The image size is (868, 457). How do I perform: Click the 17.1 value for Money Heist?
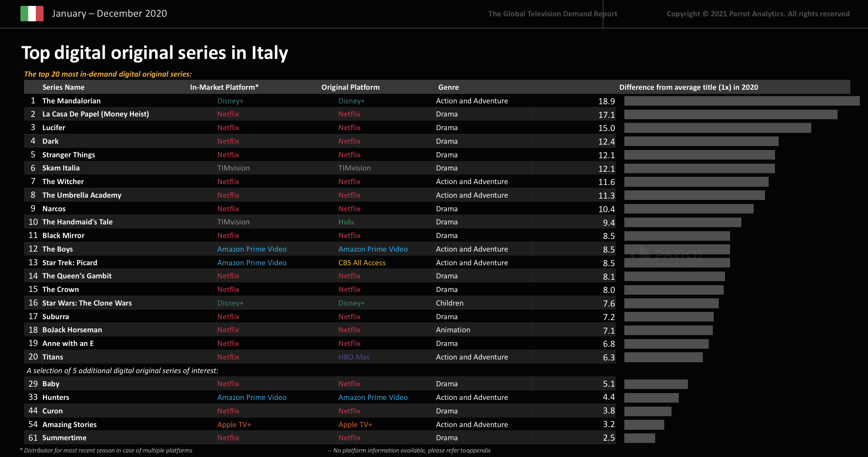[606, 115]
